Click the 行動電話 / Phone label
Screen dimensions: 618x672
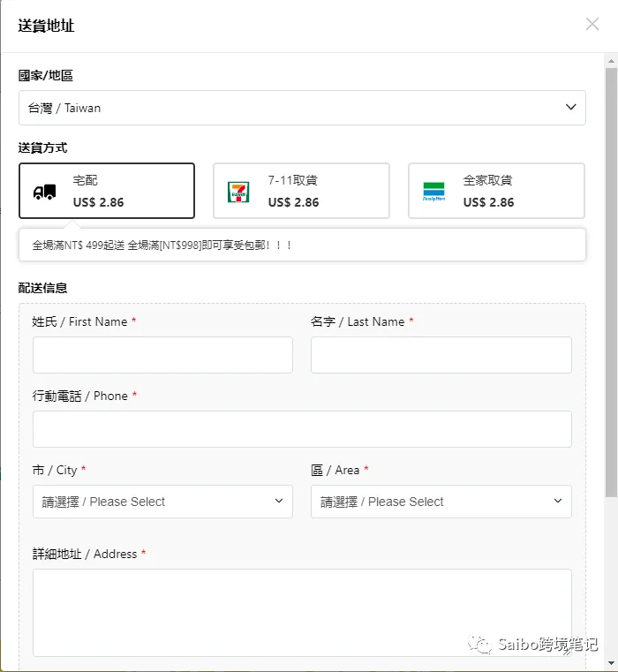[80, 396]
